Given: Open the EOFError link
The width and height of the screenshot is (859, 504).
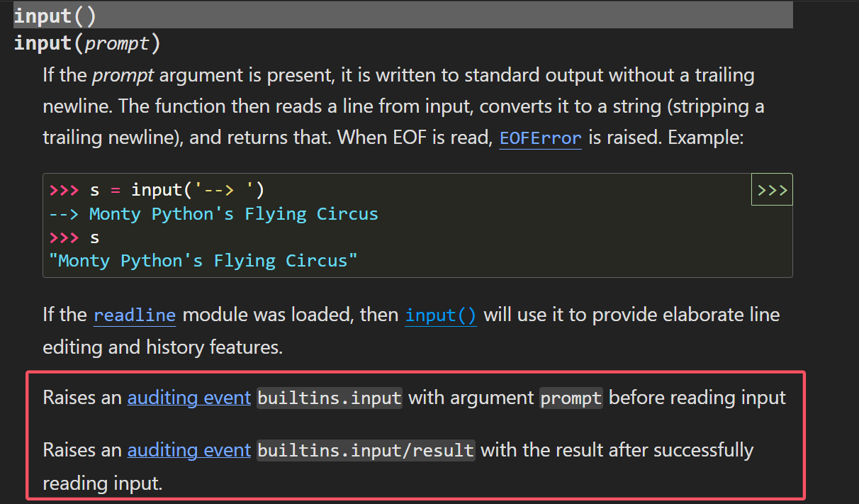Looking at the screenshot, I should [x=541, y=138].
